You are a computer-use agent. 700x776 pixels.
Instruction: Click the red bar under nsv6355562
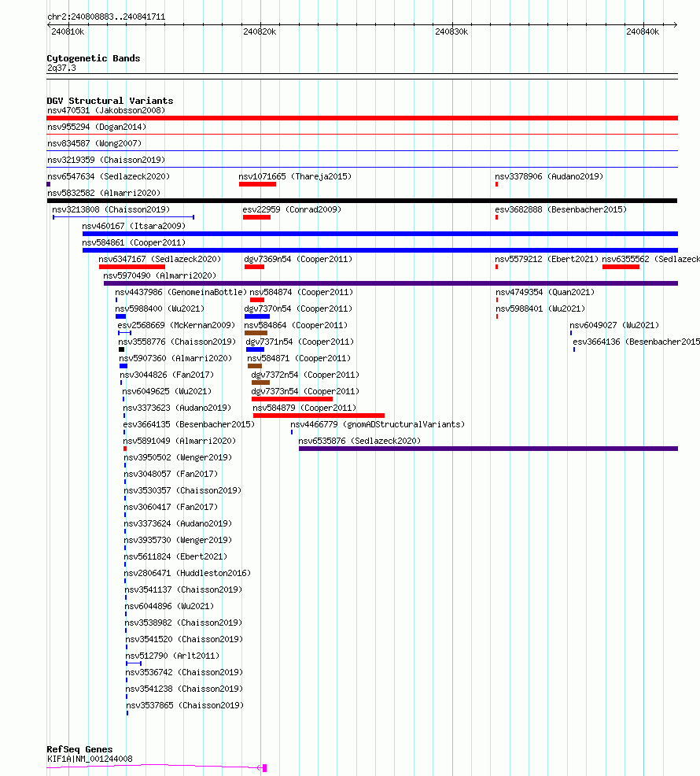point(621,267)
